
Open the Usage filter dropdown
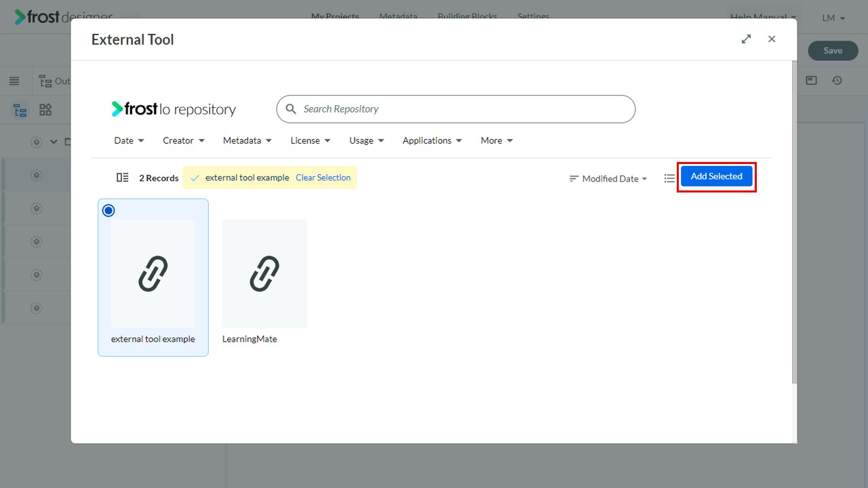[x=367, y=140]
